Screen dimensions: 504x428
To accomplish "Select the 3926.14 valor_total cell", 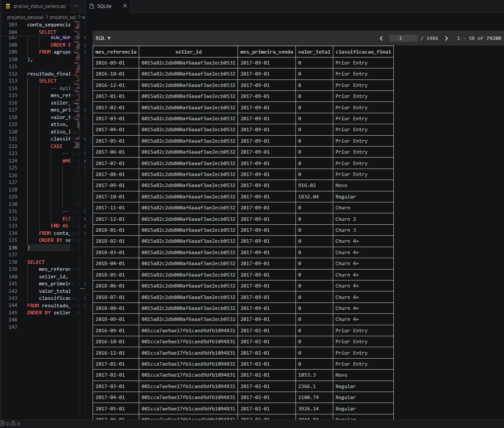I will 314,409.
